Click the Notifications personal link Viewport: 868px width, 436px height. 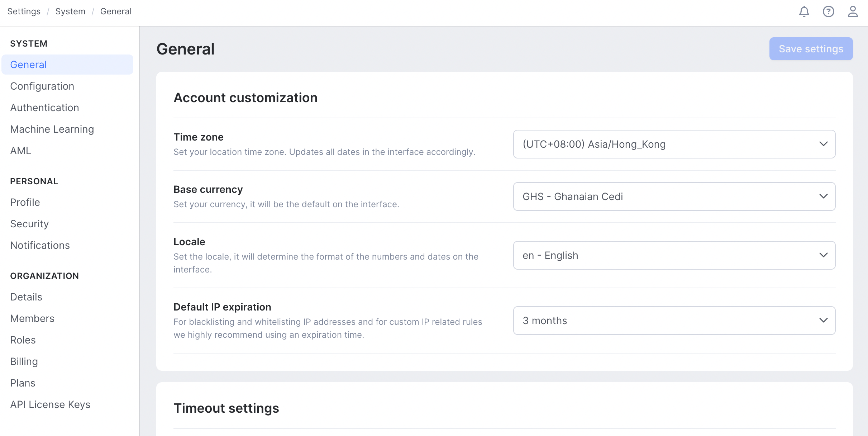tap(40, 245)
